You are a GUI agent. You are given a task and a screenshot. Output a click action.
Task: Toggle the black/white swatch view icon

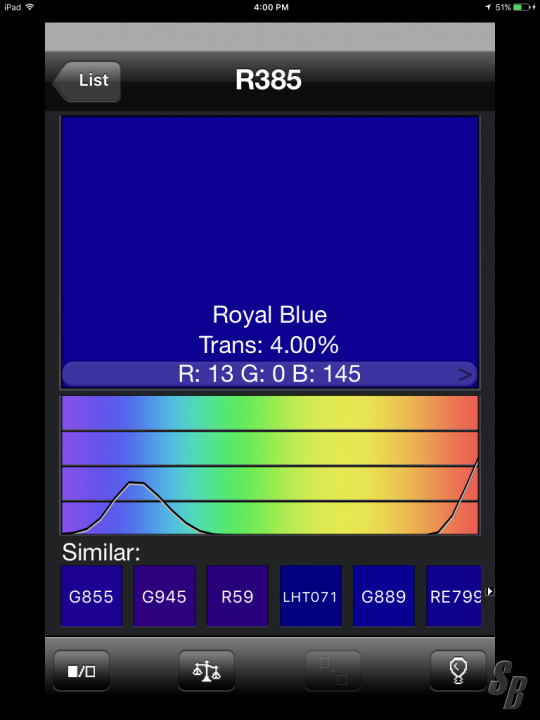tap(82, 671)
